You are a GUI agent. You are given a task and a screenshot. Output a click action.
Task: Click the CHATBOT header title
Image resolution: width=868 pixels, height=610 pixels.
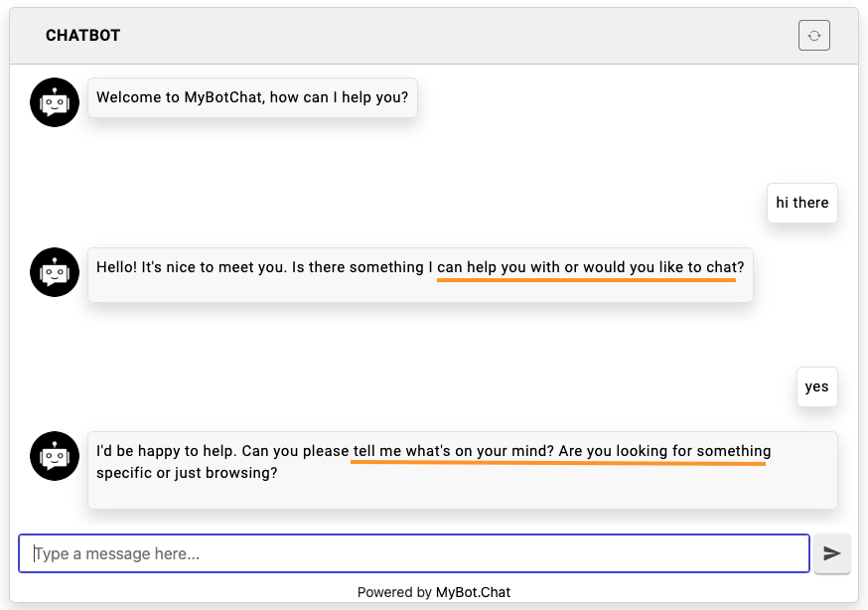click(82, 36)
